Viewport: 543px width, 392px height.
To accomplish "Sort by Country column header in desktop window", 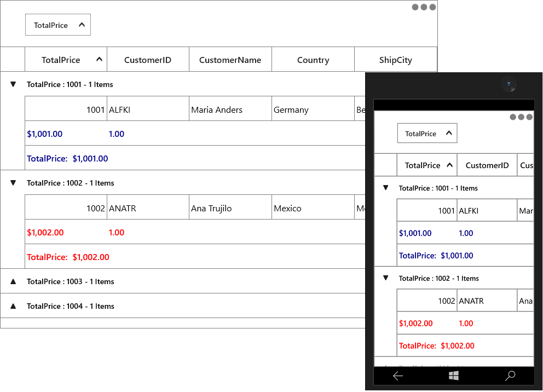I will point(313,60).
